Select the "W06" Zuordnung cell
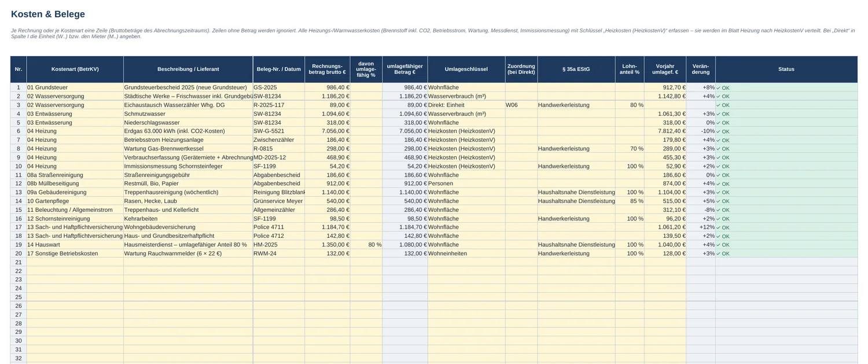Viewport: 868px width, 364px height. point(521,105)
